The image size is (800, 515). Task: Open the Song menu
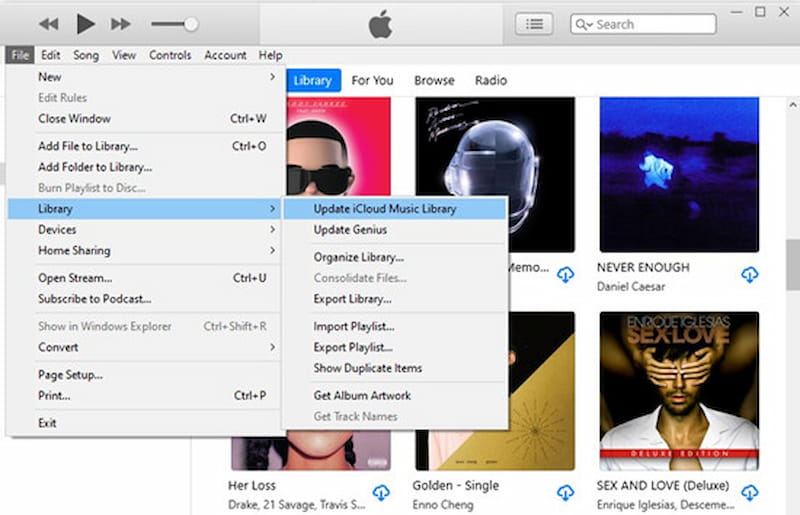(x=86, y=55)
